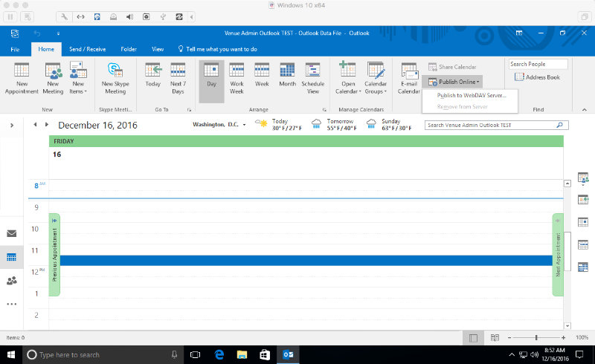Image resolution: width=595 pixels, height=364 pixels.
Task: Switch to Normal view in status bar
Action: pos(473,338)
